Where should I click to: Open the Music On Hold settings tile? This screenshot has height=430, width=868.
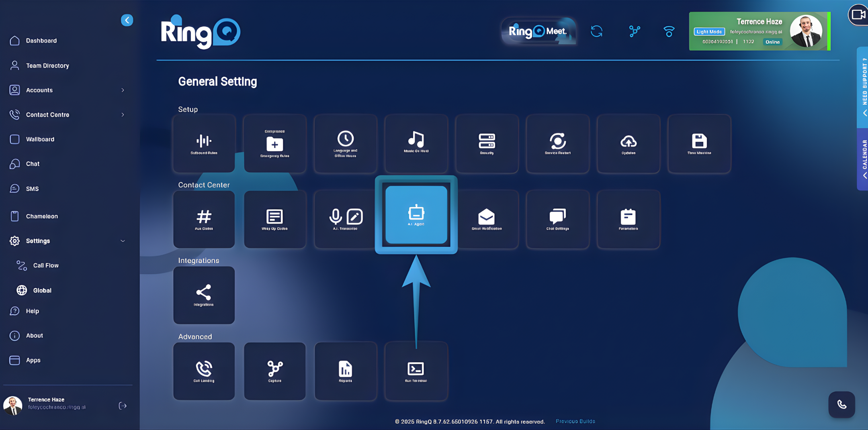(416, 143)
